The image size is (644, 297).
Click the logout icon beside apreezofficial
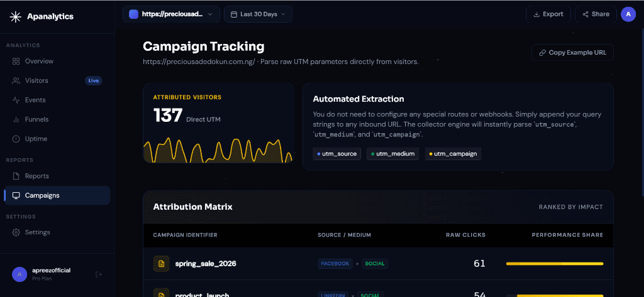(98, 274)
